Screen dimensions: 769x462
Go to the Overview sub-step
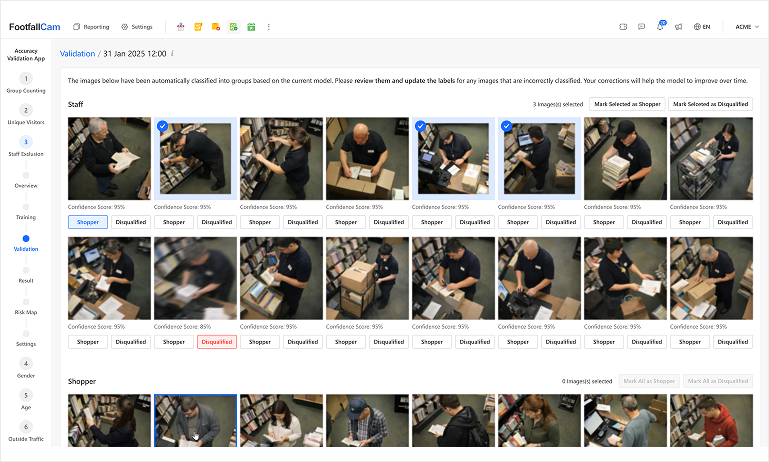[x=26, y=180]
